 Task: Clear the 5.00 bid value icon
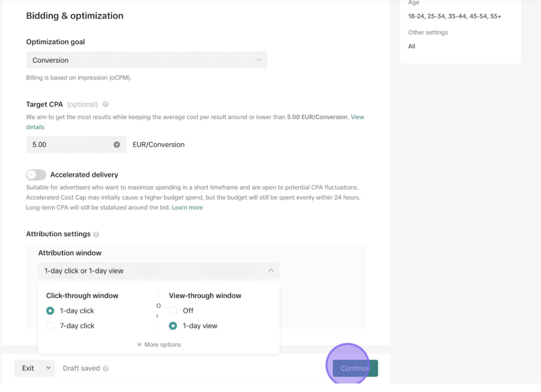(117, 145)
